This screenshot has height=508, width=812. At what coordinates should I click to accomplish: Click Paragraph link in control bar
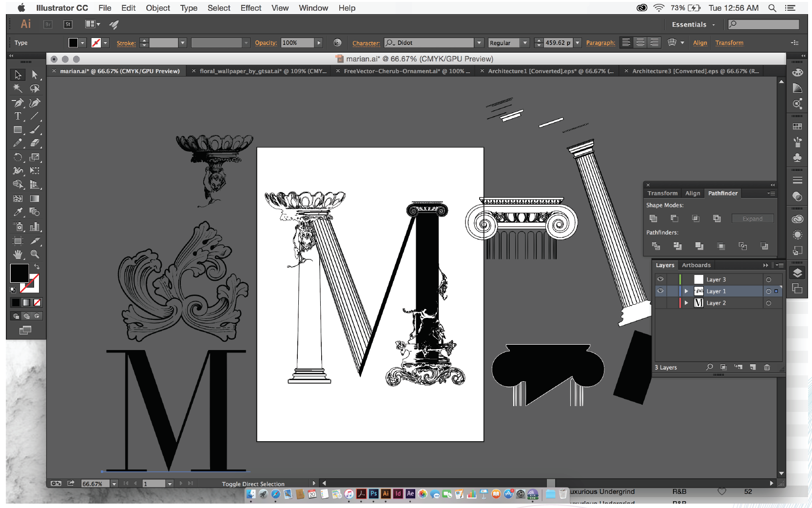tap(600, 43)
